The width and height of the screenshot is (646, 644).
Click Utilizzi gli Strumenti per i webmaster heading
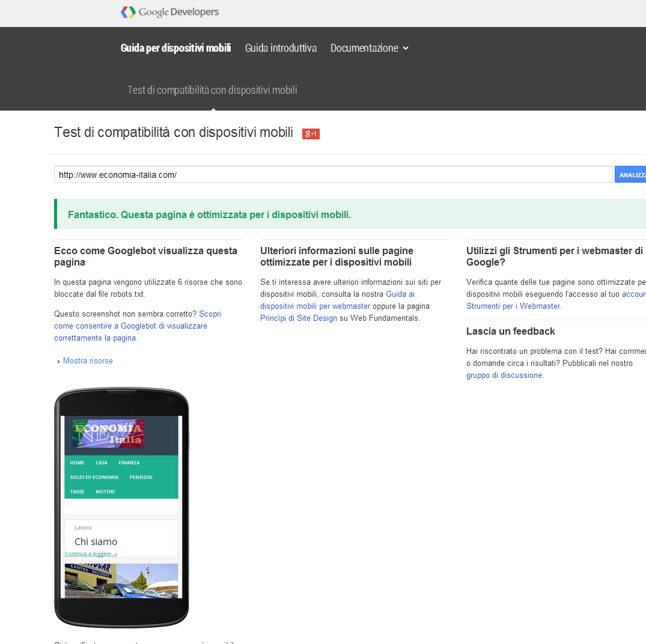(x=555, y=257)
